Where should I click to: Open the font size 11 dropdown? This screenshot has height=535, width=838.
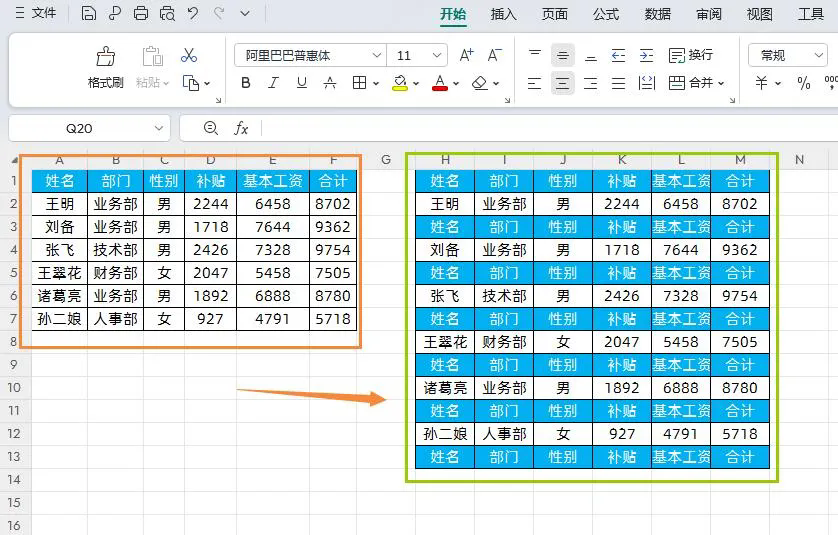437,55
